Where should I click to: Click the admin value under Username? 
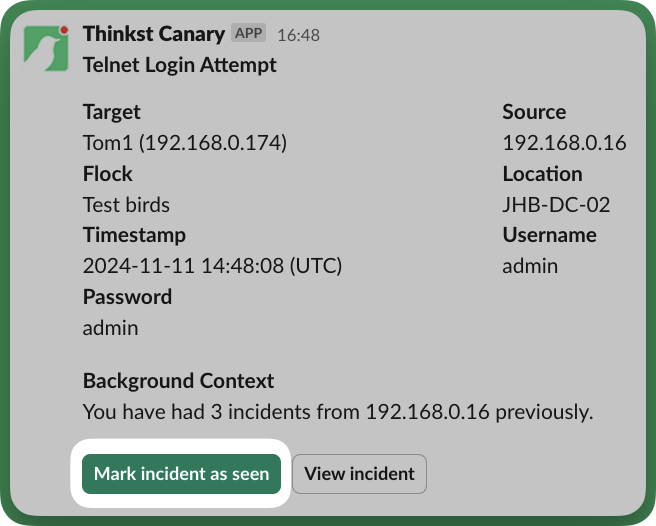pyautogui.click(x=530, y=266)
